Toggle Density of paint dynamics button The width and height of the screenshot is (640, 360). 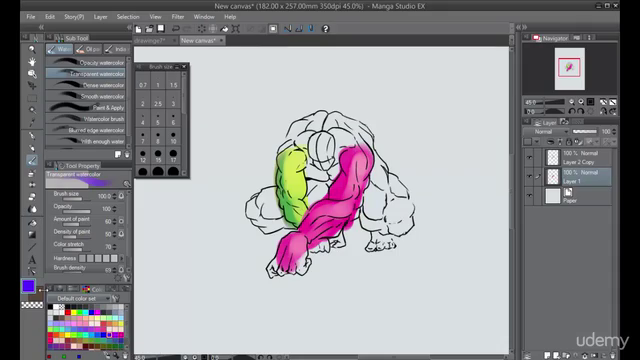click(121, 234)
